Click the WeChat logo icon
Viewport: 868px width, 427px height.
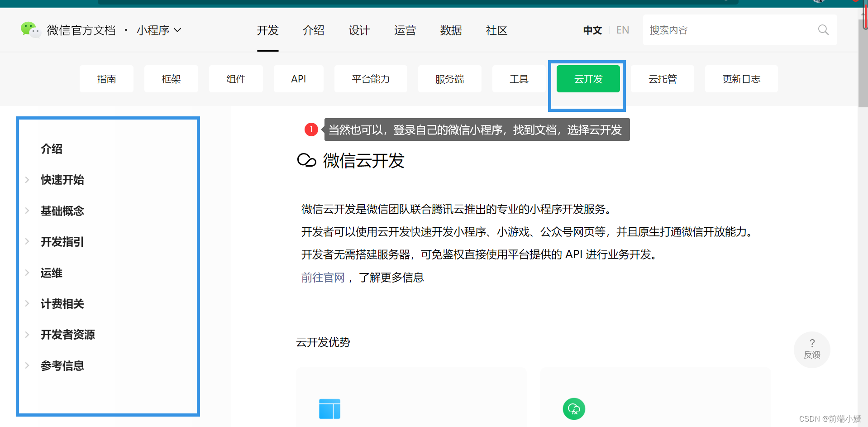[x=30, y=30]
